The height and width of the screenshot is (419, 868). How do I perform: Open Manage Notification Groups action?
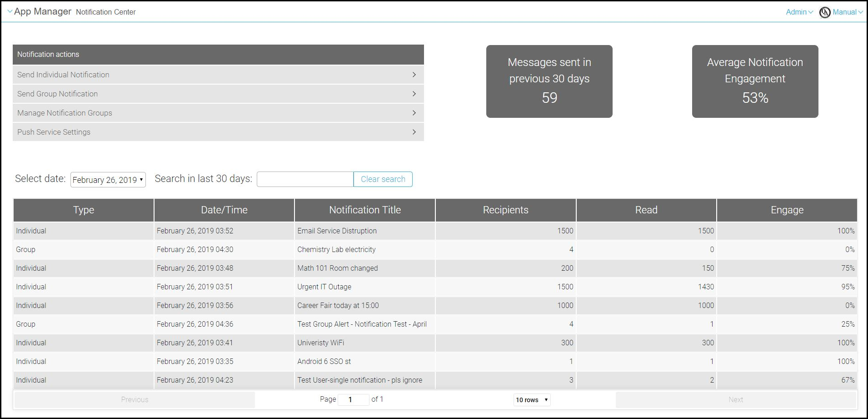pos(218,113)
